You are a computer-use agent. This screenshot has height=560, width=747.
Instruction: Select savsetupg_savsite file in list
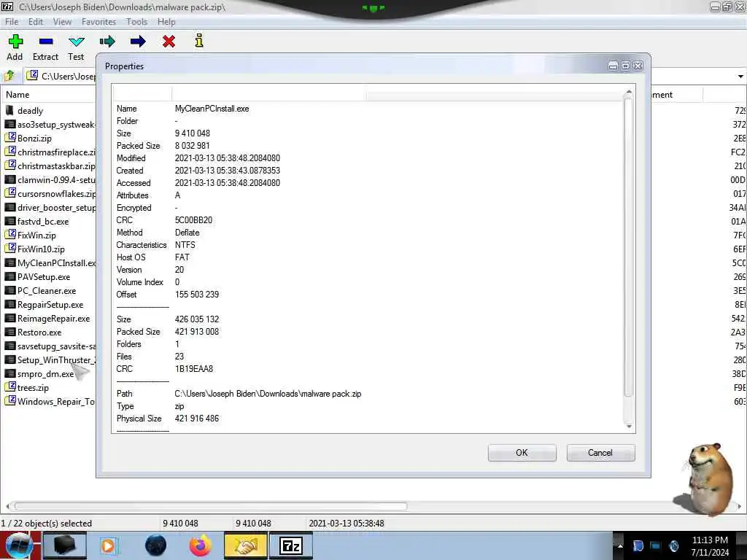[56, 346]
